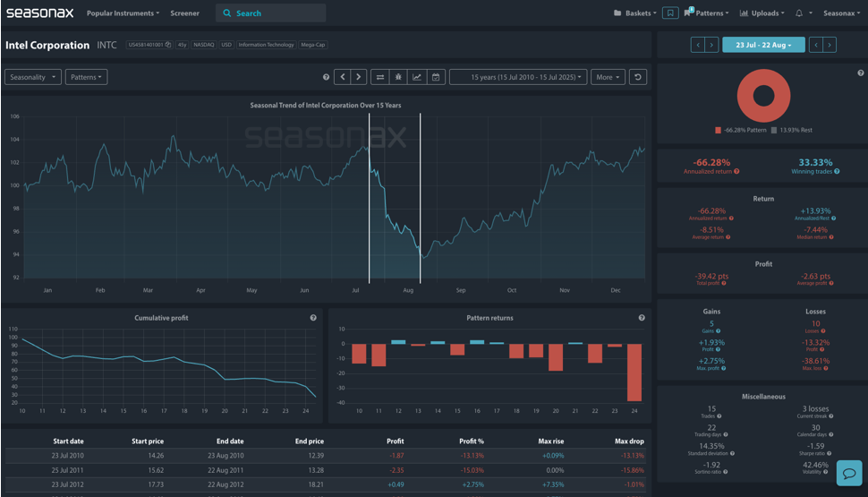Click the Sortino ratio help icon
The height and width of the screenshot is (497, 868).
(x=725, y=472)
